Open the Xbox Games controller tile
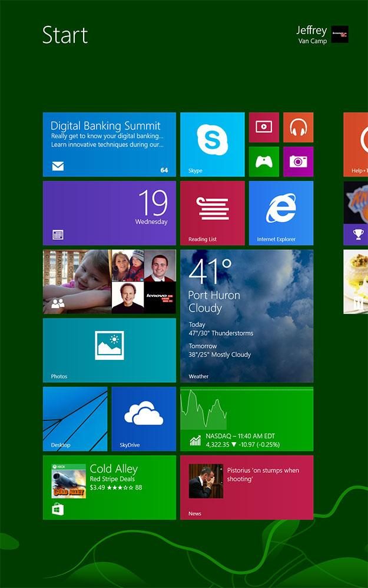This screenshot has width=368, height=588. 264,162
